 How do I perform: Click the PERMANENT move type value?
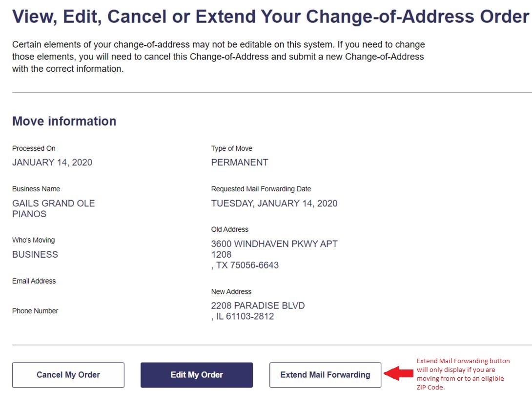240,163
